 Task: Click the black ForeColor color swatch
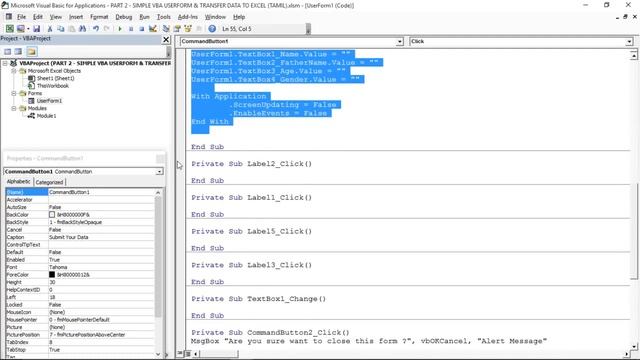[x=52, y=275]
